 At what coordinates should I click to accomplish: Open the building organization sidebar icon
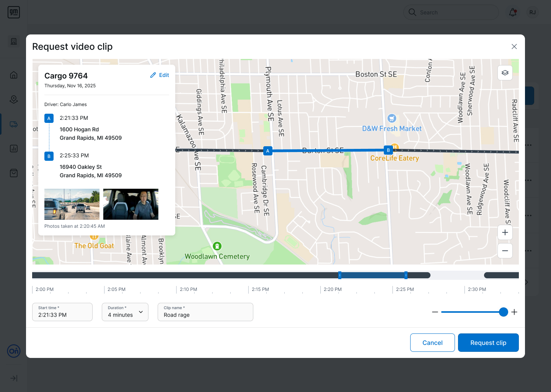click(14, 41)
